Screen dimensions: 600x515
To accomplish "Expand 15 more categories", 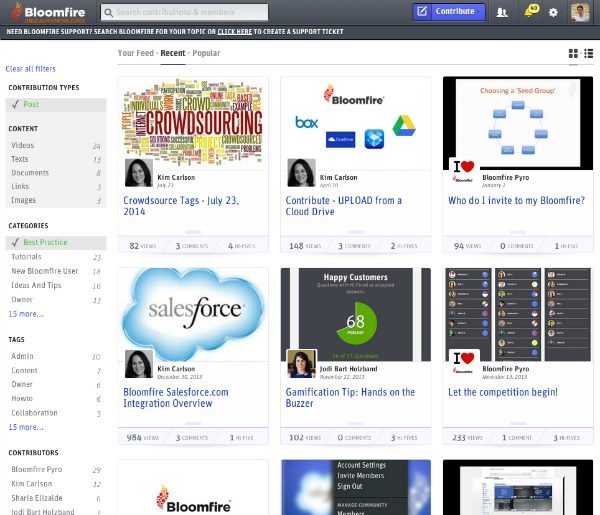I will (x=26, y=314).
